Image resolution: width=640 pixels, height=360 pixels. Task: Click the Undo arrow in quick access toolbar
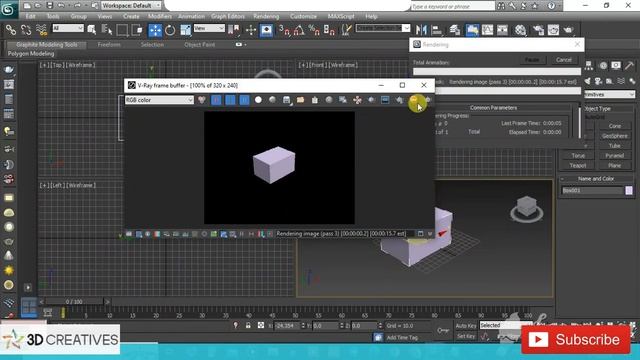click(61, 6)
